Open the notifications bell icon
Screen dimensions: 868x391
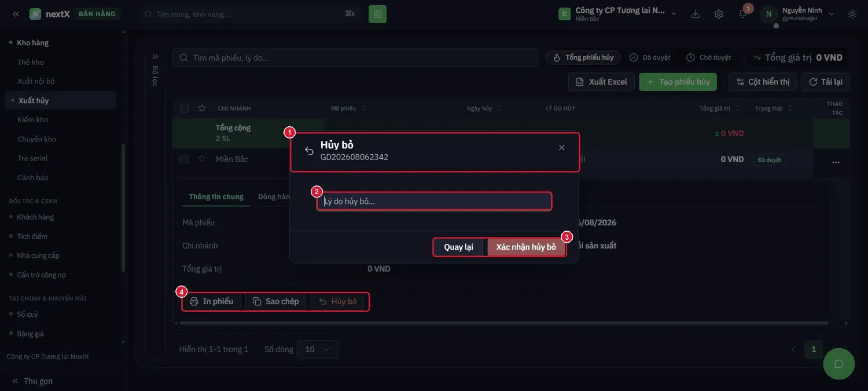[x=742, y=14]
